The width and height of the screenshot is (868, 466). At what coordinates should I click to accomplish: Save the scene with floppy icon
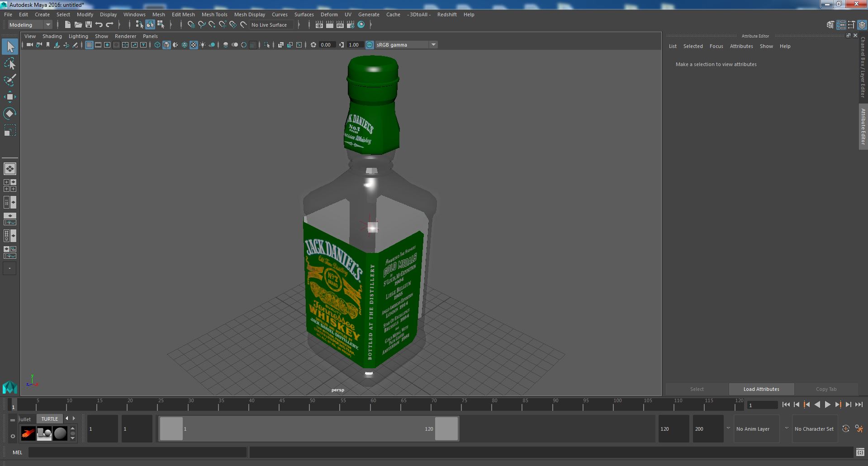pos(89,25)
